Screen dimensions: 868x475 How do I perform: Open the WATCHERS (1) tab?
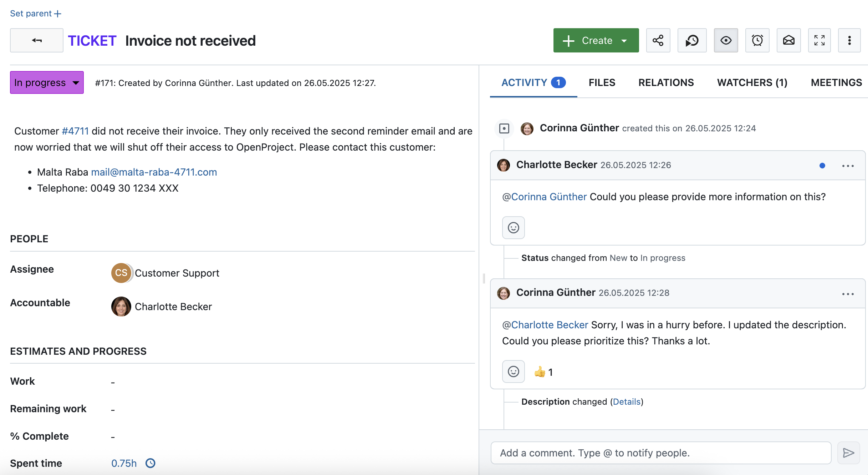click(x=752, y=82)
